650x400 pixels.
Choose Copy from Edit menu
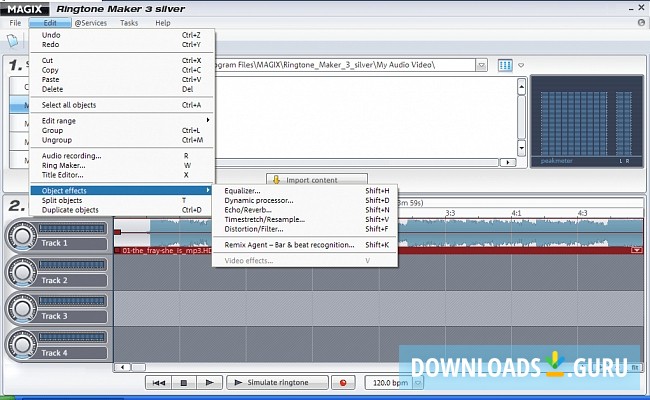[122, 70]
